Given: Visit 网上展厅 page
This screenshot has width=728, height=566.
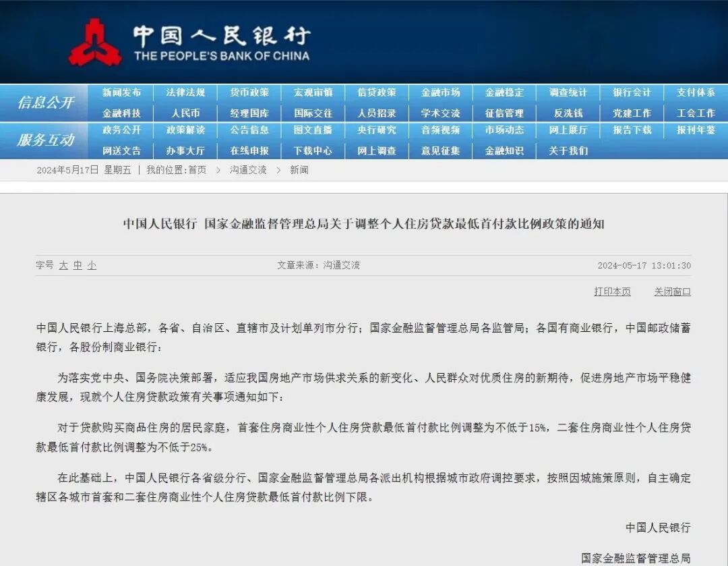Looking at the screenshot, I should click(568, 130).
